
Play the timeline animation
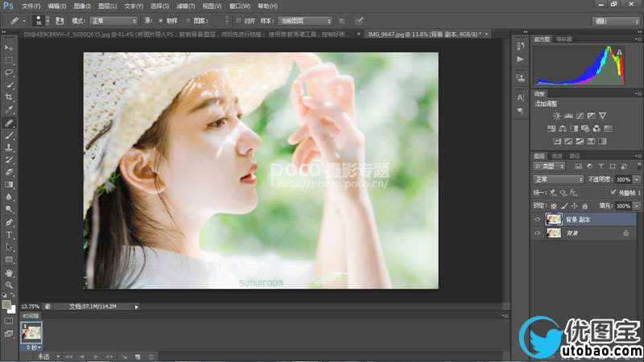tap(96, 356)
